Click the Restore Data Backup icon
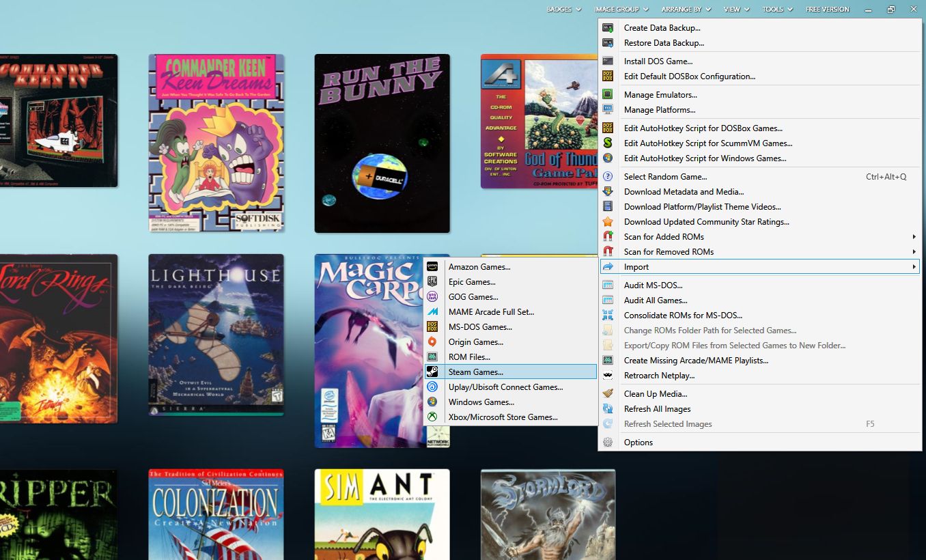Screen dimensions: 926x560 tap(608, 43)
